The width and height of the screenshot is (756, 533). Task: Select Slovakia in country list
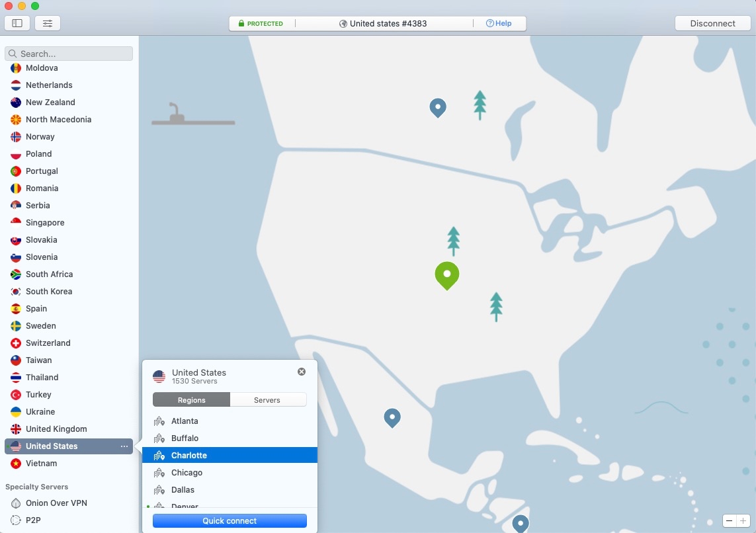click(69, 240)
